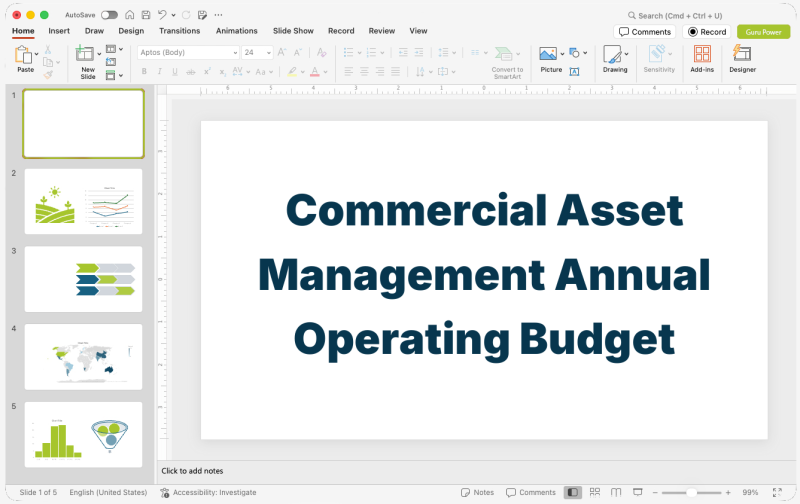Decrease font size
Viewport: 800px width, 504px height.
pos(298,53)
